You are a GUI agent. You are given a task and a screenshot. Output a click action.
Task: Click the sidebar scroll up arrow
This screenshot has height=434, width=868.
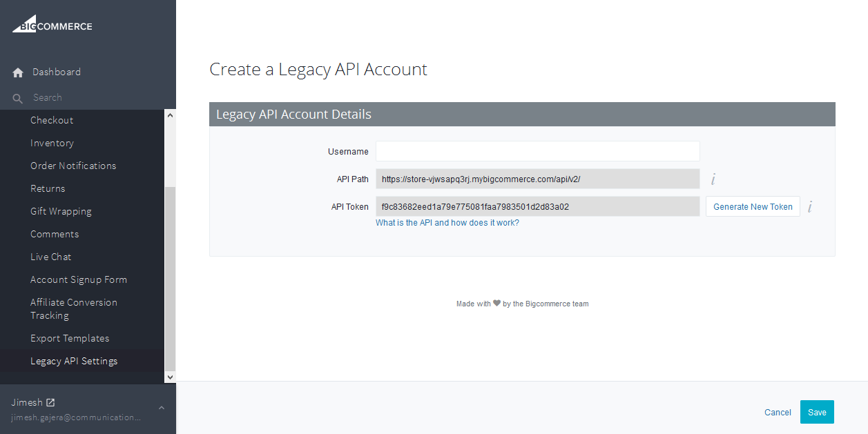click(170, 115)
